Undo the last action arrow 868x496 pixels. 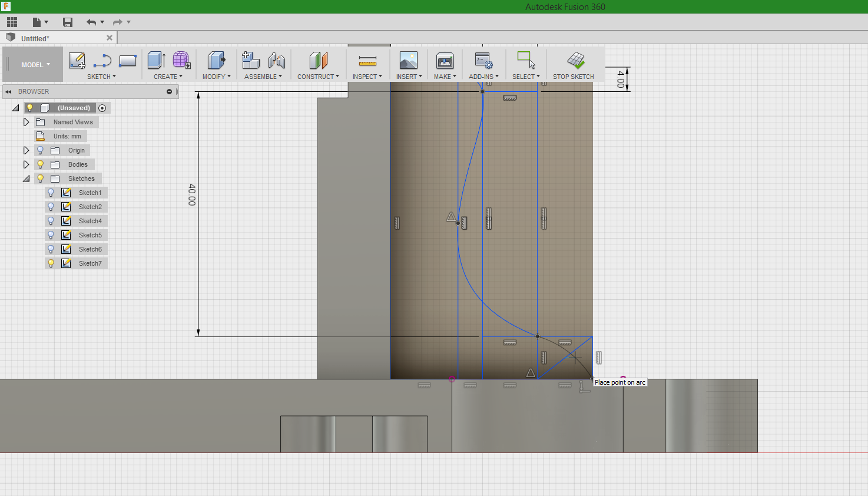[x=91, y=22]
